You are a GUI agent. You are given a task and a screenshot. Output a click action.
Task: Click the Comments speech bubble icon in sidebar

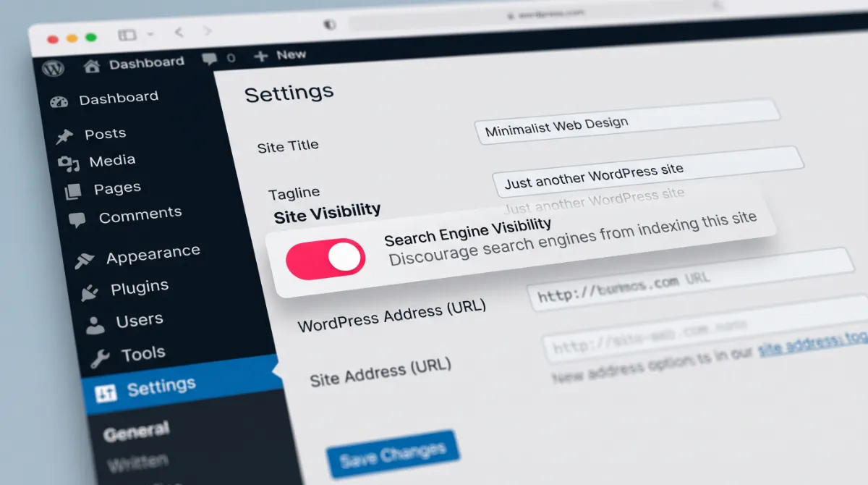(77, 219)
